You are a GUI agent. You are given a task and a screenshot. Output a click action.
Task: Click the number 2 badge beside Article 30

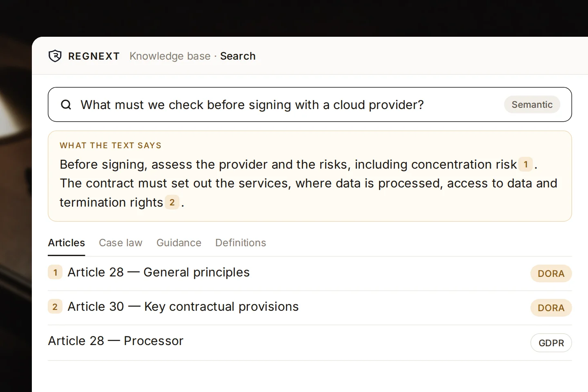[x=55, y=307]
